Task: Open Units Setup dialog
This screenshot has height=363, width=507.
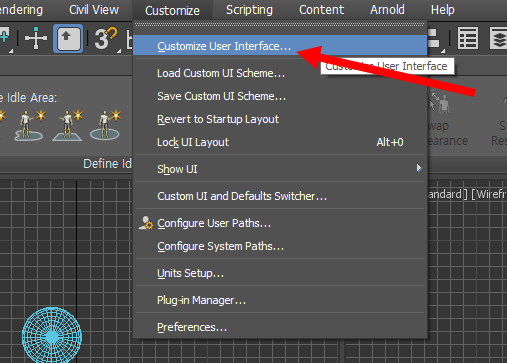Action: [x=280, y=273]
